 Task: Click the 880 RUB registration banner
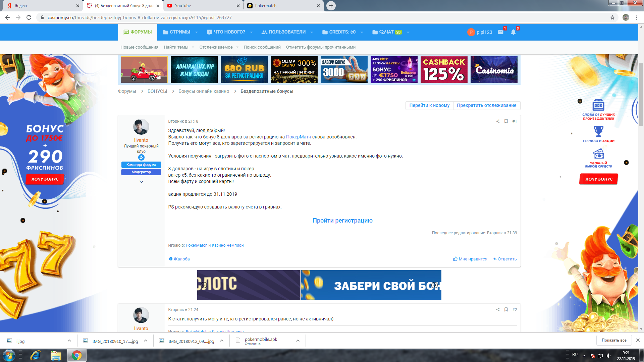[x=244, y=70]
